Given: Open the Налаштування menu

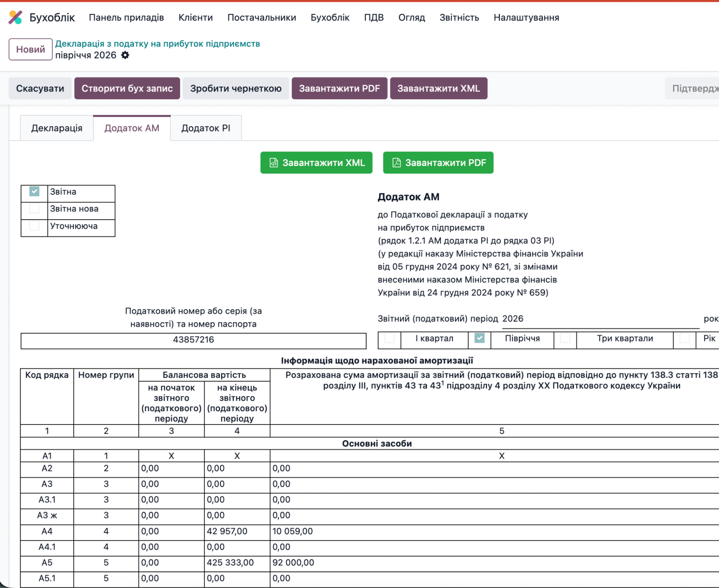Looking at the screenshot, I should [x=526, y=18].
